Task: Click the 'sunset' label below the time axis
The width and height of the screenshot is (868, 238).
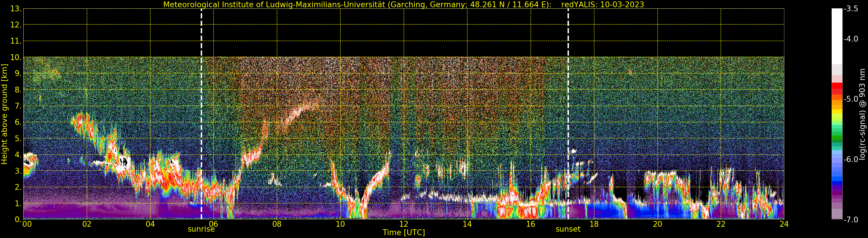Action: 568,229
